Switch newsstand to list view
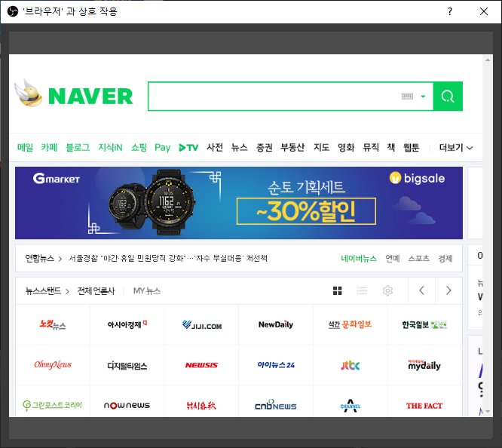The height and width of the screenshot is (448, 502). click(362, 290)
